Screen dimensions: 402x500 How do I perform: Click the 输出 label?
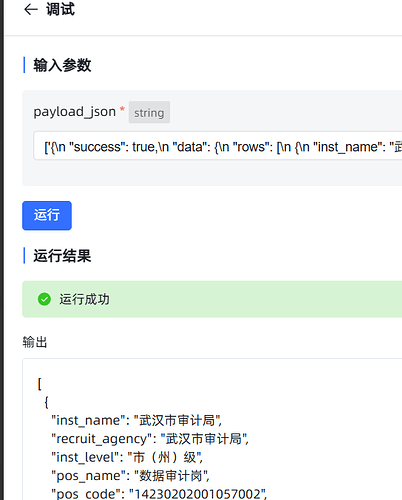pyautogui.click(x=35, y=342)
